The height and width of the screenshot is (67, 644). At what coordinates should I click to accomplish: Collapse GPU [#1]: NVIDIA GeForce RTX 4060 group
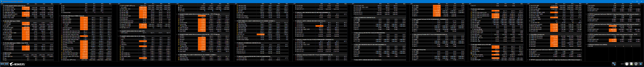coord(469,45)
